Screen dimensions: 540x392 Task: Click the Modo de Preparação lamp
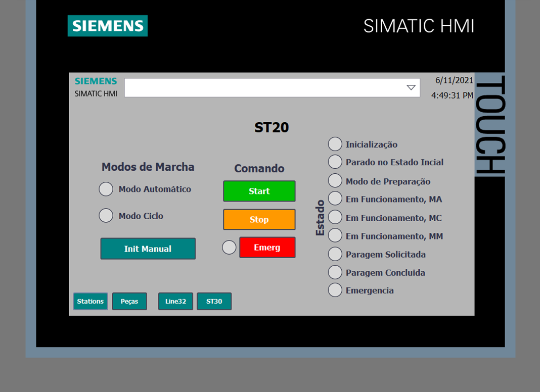point(335,180)
